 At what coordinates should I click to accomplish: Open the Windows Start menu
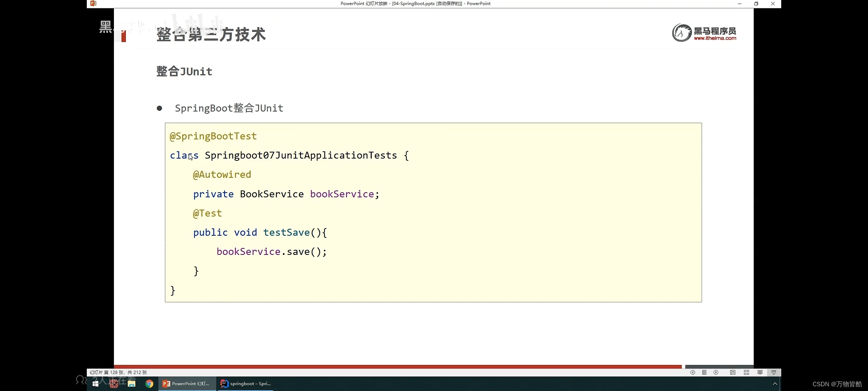tap(95, 384)
